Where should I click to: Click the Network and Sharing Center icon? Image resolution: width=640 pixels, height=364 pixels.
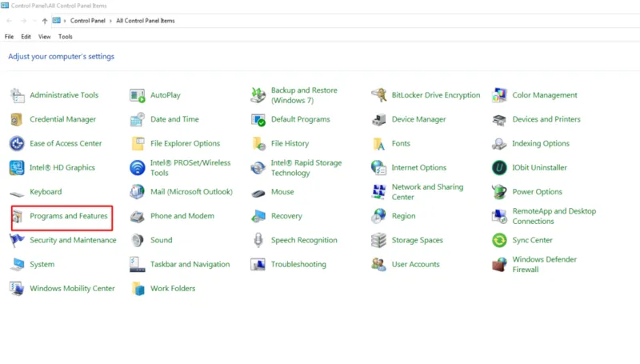point(378,192)
